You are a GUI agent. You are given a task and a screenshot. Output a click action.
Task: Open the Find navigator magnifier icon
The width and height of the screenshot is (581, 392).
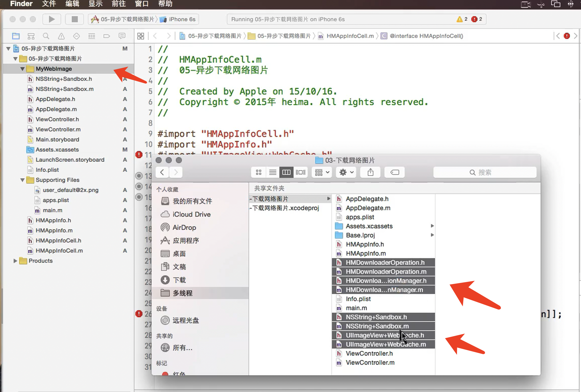[x=46, y=36]
